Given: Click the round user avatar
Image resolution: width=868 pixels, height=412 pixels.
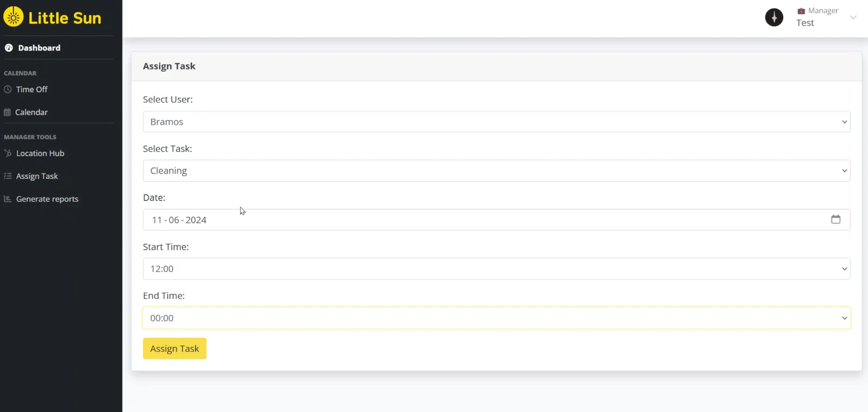Looking at the screenshot, I should (774, 17).
